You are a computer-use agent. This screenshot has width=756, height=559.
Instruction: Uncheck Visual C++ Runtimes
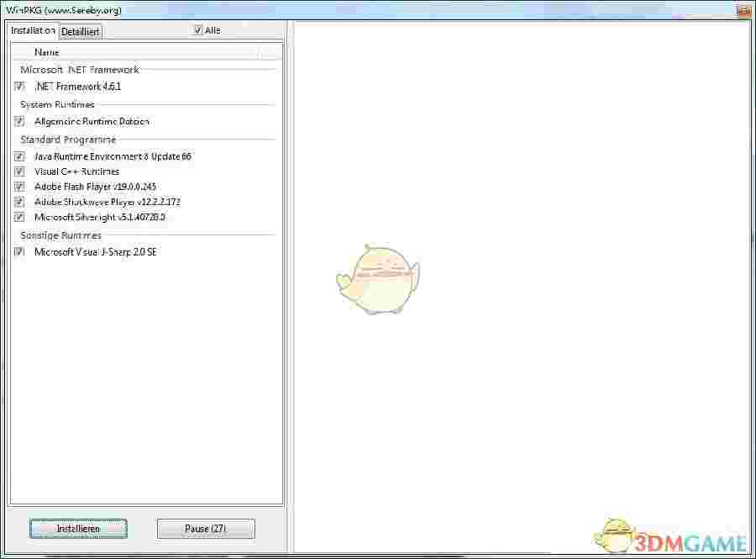tap(19, 171)
